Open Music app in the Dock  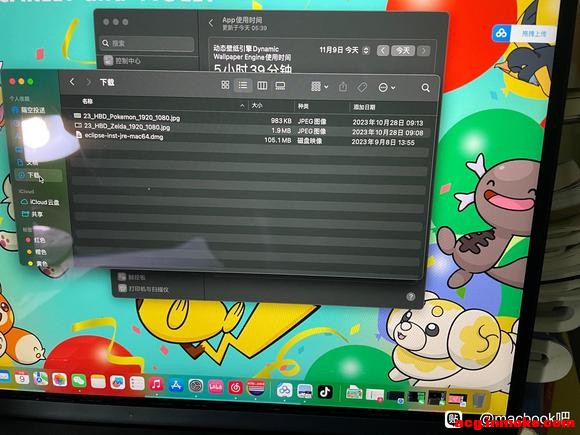[156, 385]
